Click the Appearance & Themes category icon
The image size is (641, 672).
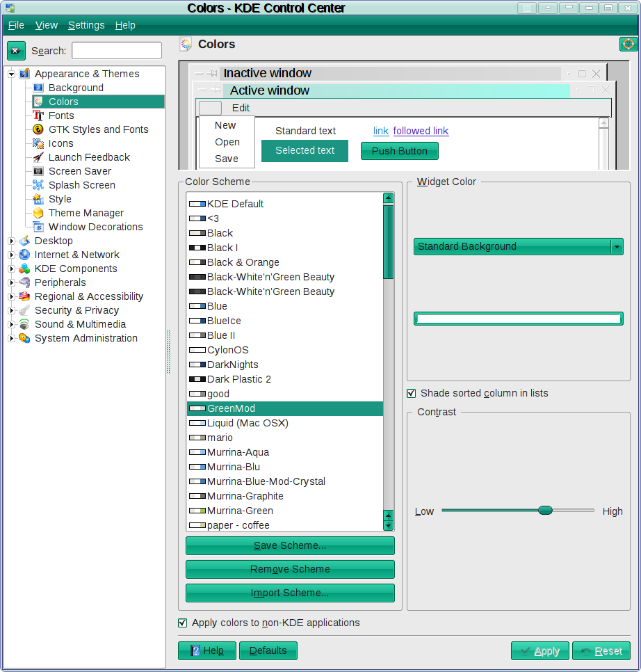coord(25,74)
